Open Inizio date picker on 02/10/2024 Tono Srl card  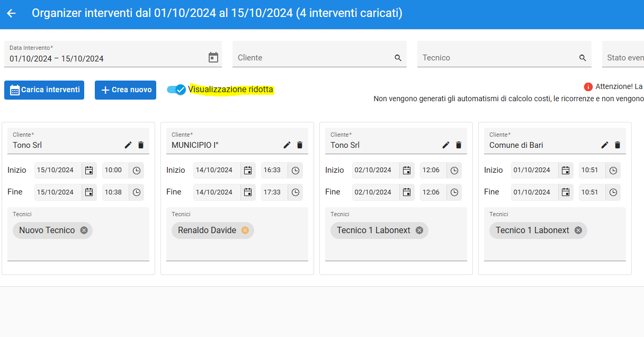click(x=407, y=170)
